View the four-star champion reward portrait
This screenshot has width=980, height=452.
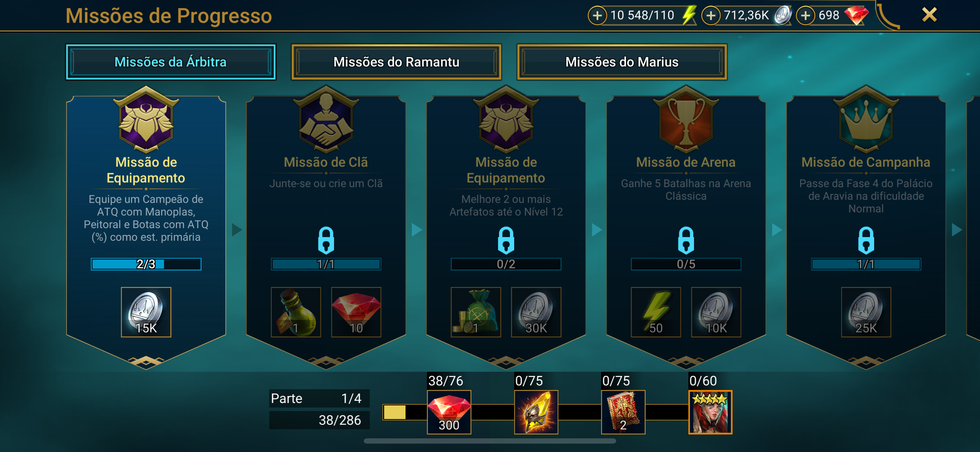[710, 412]
